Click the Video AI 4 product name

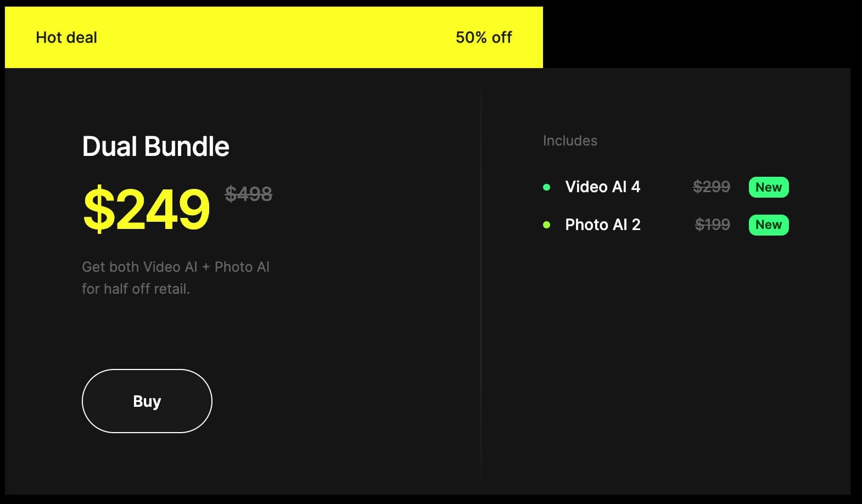603,187
